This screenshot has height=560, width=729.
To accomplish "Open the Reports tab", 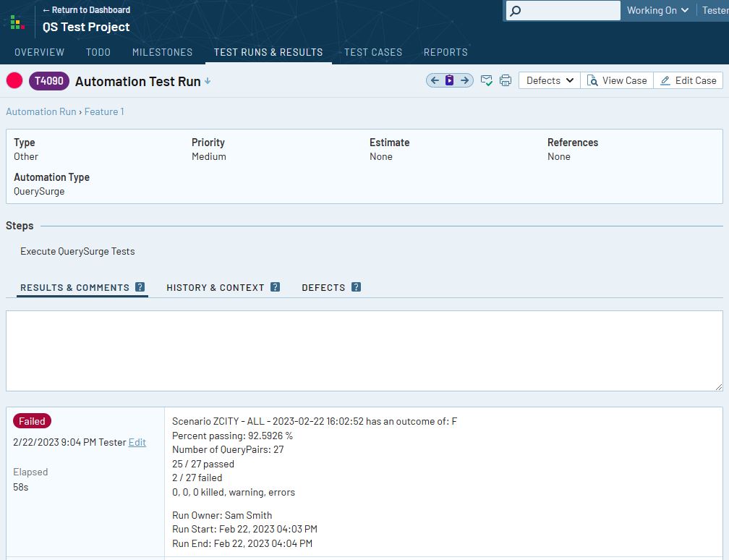I will [445, 52].
